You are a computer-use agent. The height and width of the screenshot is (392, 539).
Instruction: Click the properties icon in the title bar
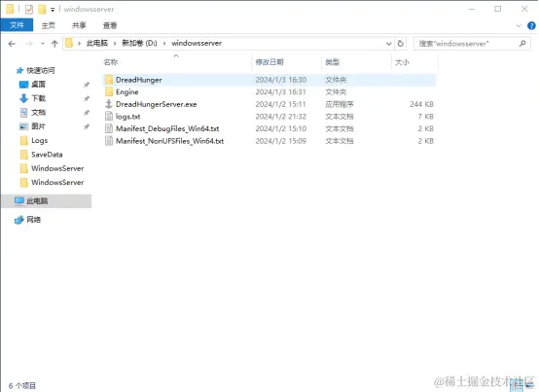coord(29,10)
